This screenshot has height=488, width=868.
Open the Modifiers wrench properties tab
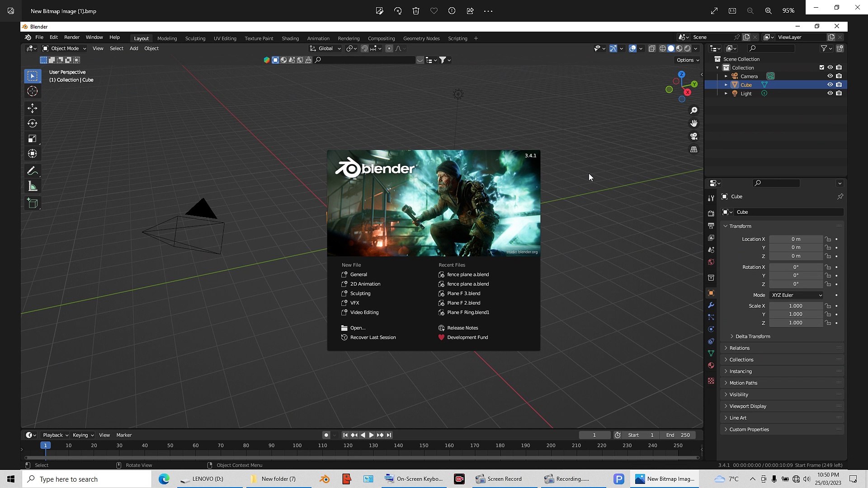[x=711, y=305]
